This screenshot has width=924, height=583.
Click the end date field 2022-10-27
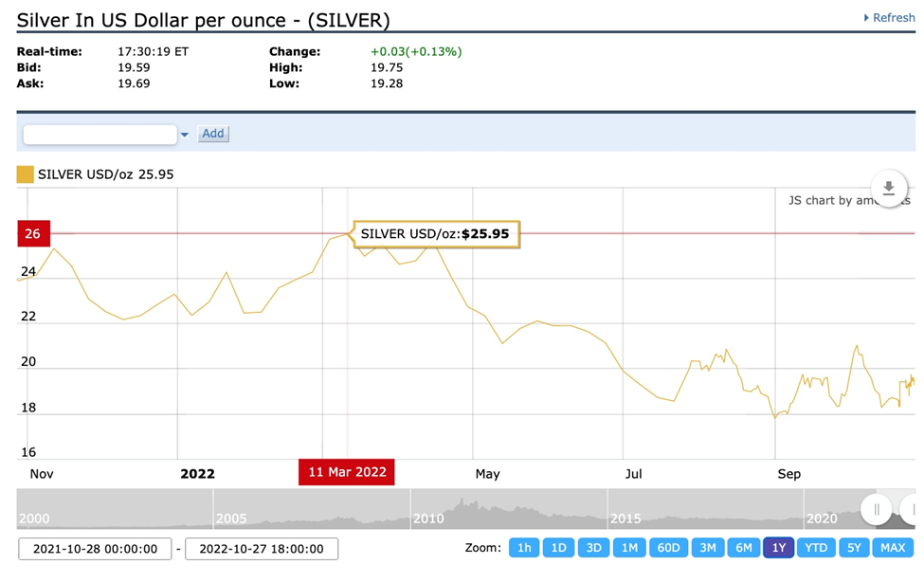(262, 549)
